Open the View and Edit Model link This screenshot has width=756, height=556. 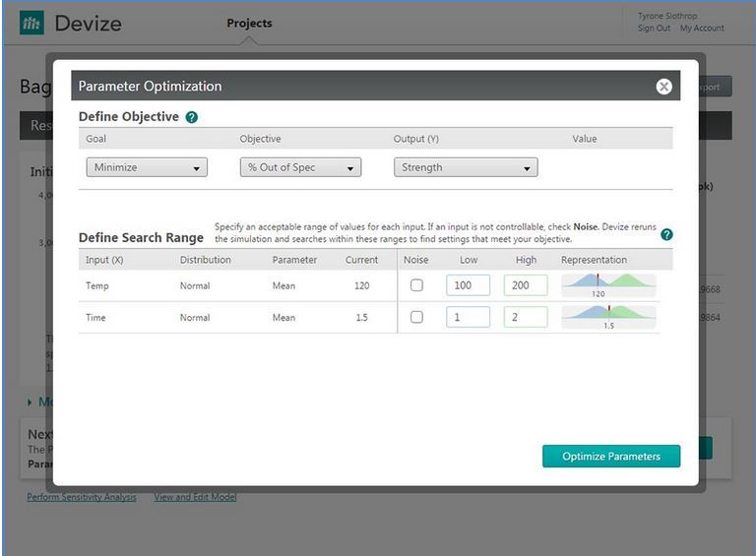(195, 497)
